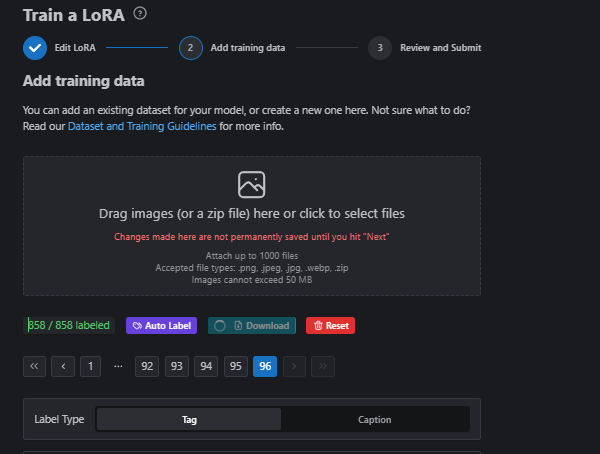Go to page 1

(90, 366)
